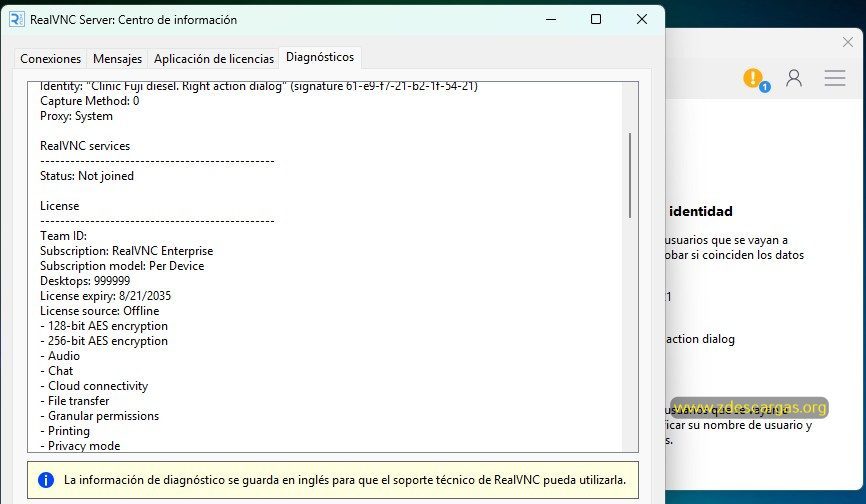
Task: Click the '- Granular permissions' line
Action: [x=99, y=416]
